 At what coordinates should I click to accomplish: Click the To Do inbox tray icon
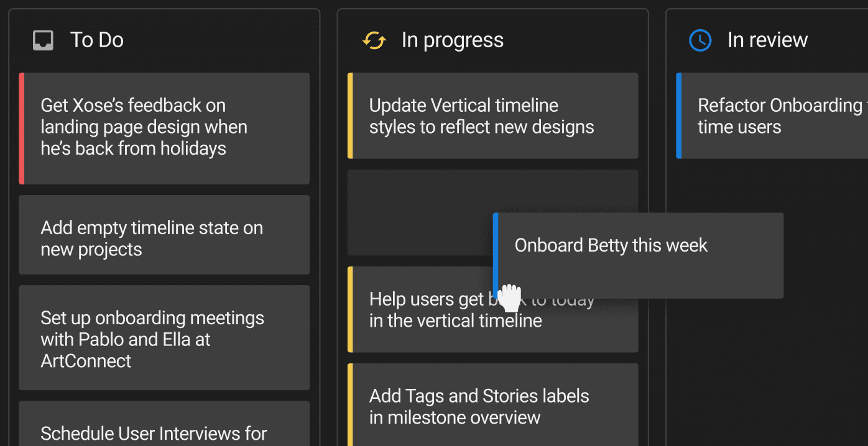[43, 40]
